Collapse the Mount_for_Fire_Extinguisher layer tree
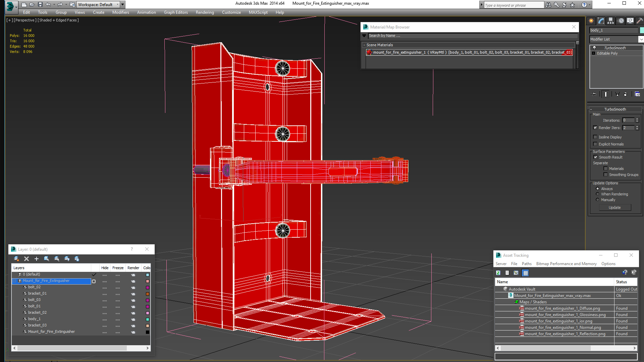The height and width of the screenshot is (362, 644). [14, 281]
